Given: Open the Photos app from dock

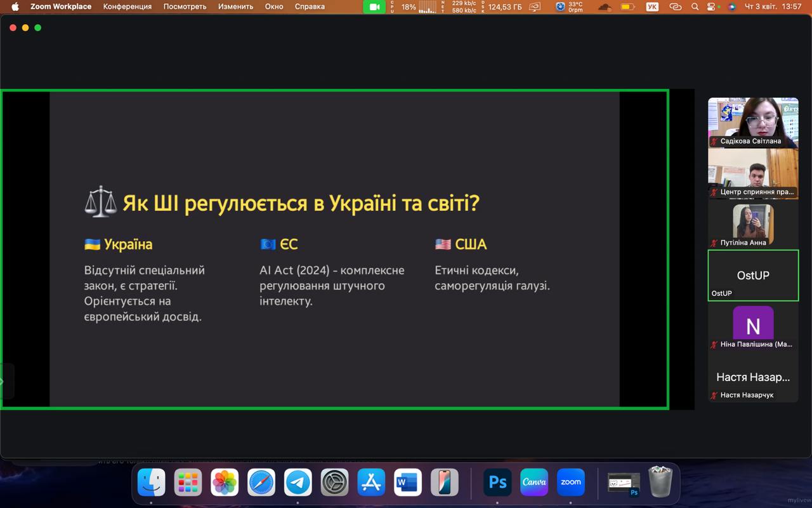Looking at the screenshot, I should pos(225,483).
